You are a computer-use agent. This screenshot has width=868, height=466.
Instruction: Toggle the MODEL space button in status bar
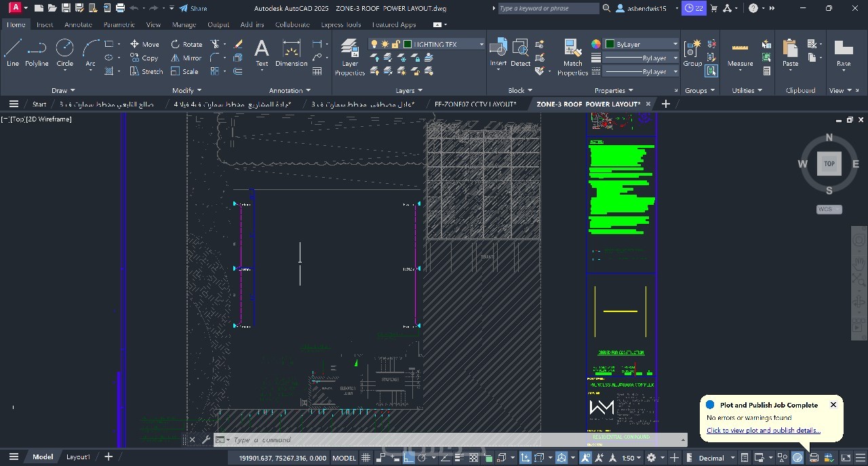point(344,458)
